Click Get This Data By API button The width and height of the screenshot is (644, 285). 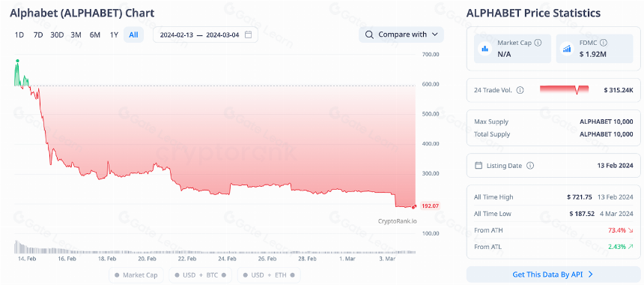pos(553,274)
